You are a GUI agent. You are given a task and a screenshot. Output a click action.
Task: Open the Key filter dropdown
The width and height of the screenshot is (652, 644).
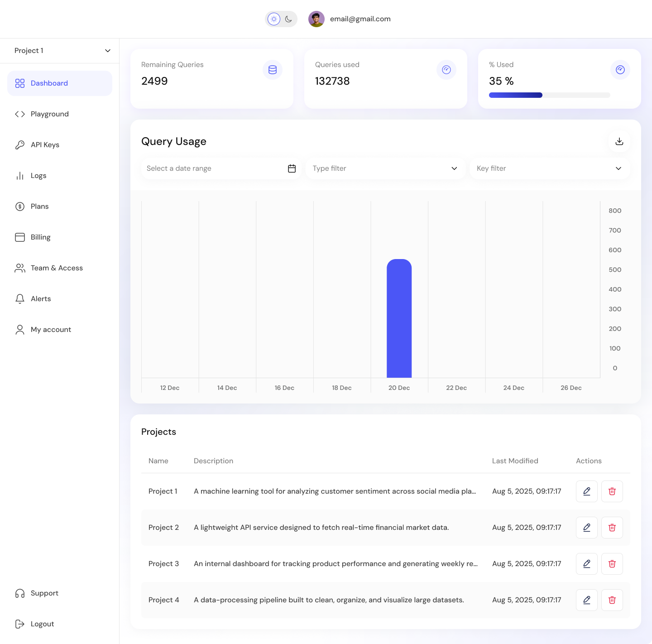(x=550, y=168)
